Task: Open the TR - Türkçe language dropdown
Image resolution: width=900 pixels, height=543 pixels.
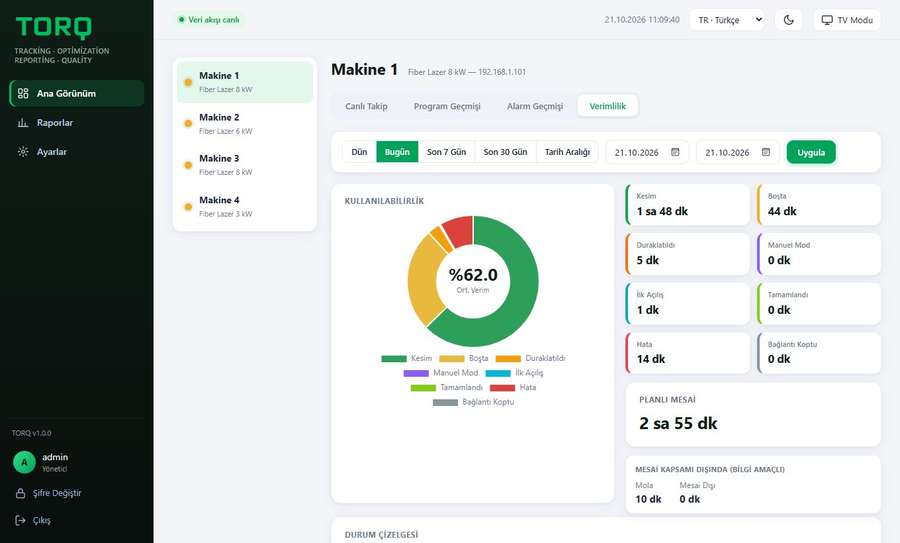Action: (x=727, y=20)
